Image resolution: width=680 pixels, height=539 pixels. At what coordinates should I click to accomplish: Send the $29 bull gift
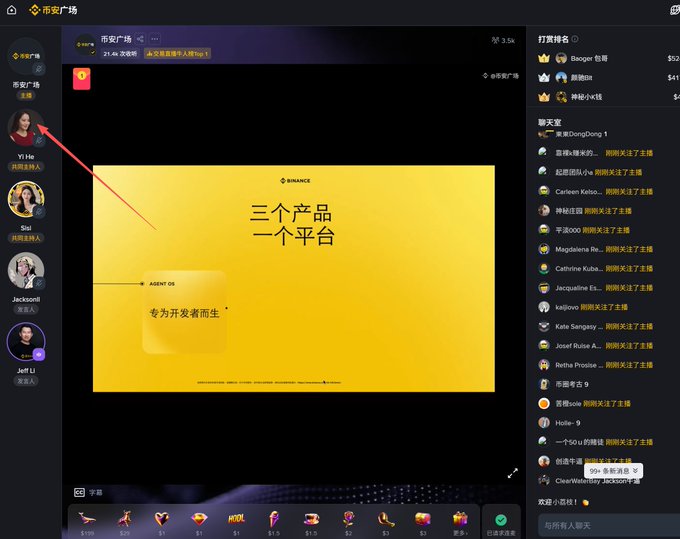tap(124, 523)
